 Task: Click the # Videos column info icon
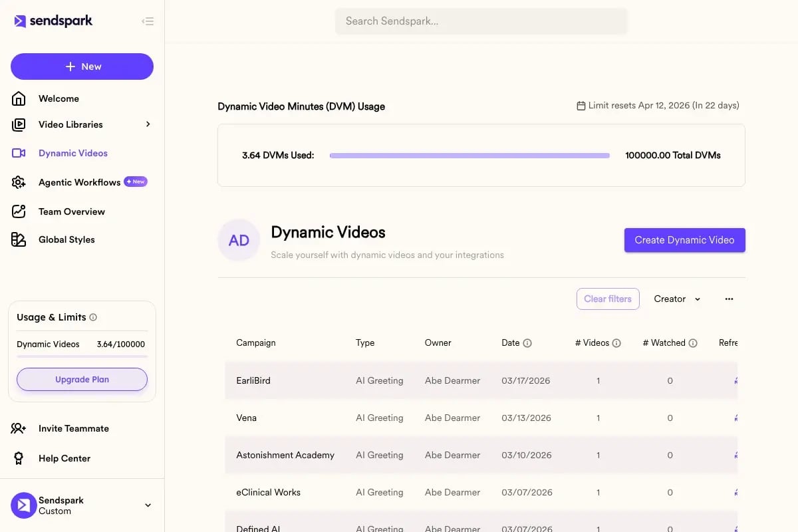(616, 343)
